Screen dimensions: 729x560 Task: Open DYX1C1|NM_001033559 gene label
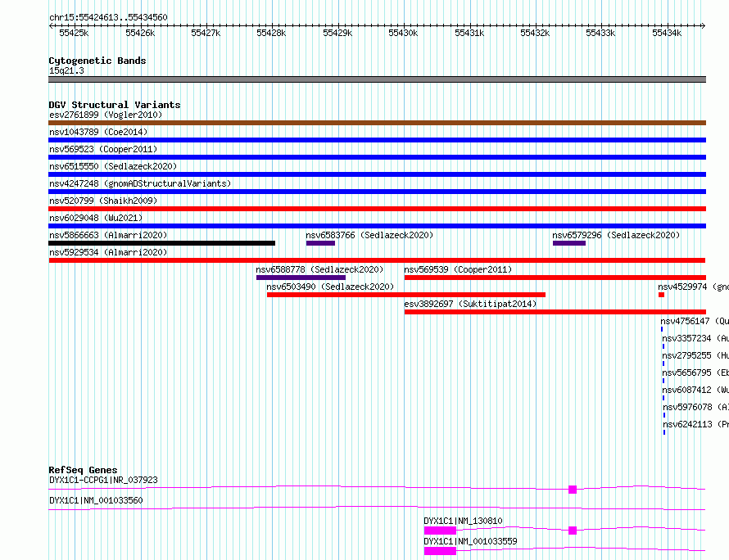pyautogui.click(x=470, y=541)
